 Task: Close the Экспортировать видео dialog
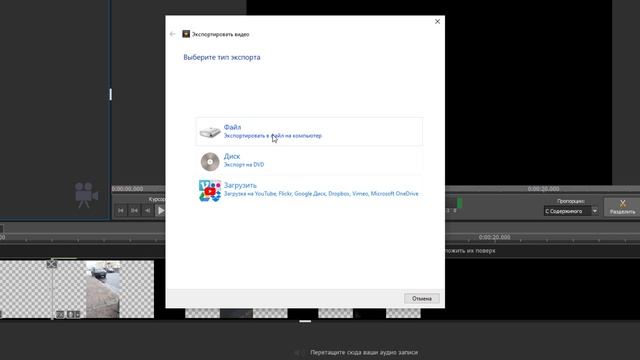click(x=437, y=21)
